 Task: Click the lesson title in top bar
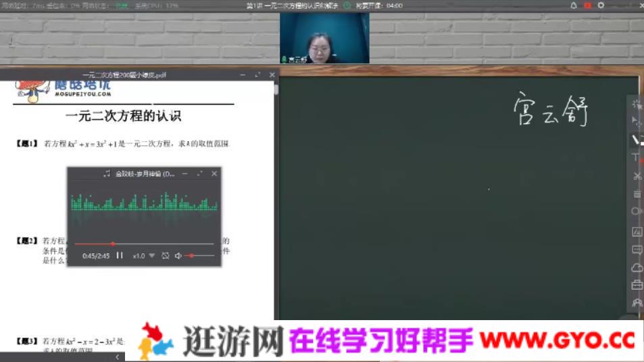pyautogui.click(x=293, y=5)
